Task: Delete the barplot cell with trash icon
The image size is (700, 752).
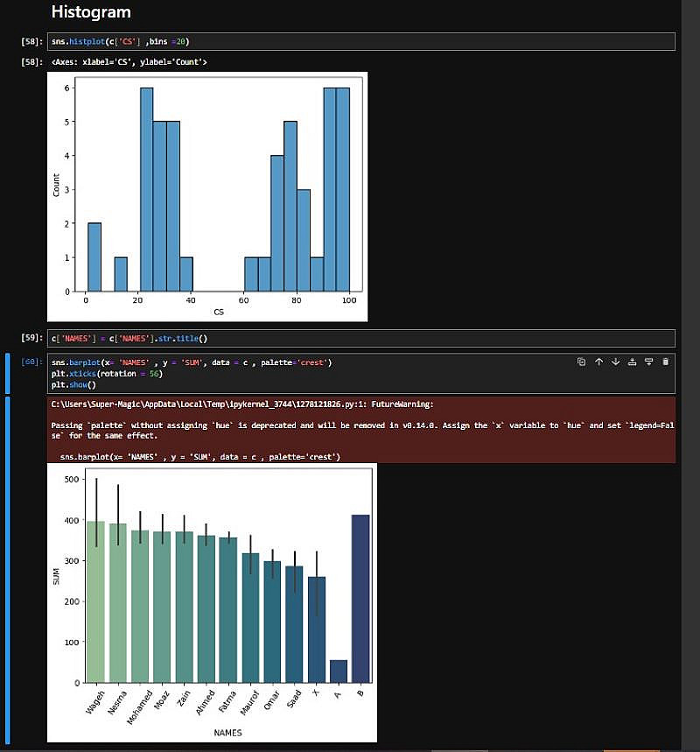Action: click(666, 362)
